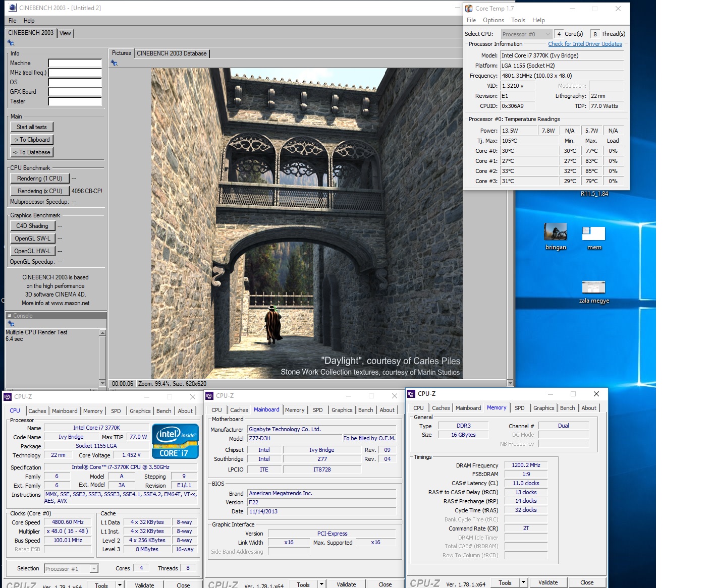713x588 pixels.
Task: Switch to CINEBENCH 2003 Database tab
Action: pyautogui.click(x=172, y=53)
